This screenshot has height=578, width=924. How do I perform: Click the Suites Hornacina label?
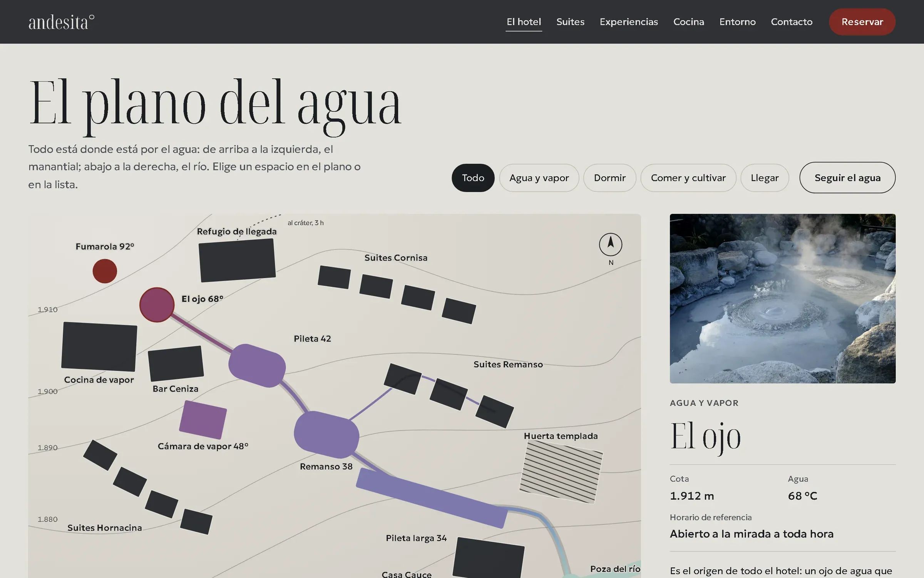click(x=105, y=528)
